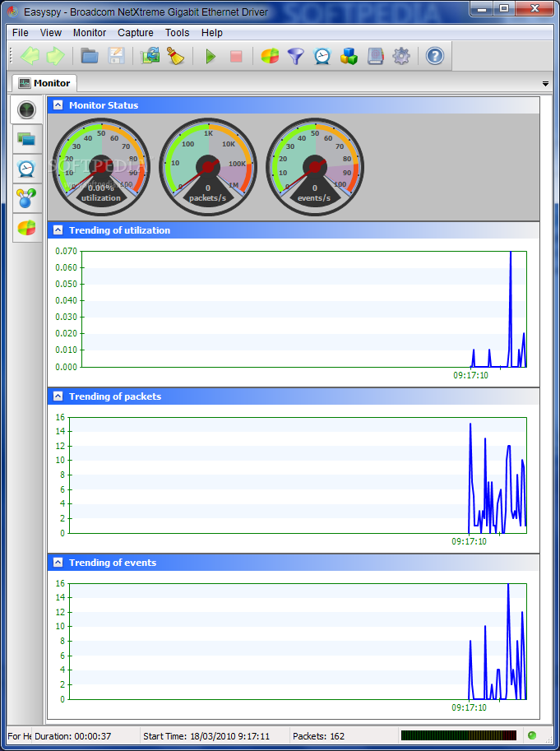The width and height of the screenshot is (560, 751).
Task: Click the events/s gauge
Action: [314, 167]
